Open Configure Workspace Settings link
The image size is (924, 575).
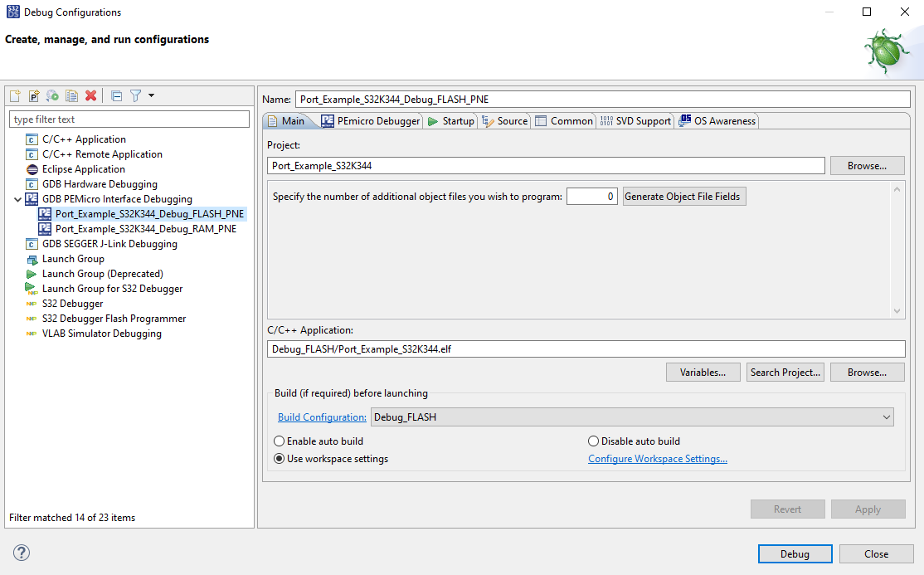658,459
